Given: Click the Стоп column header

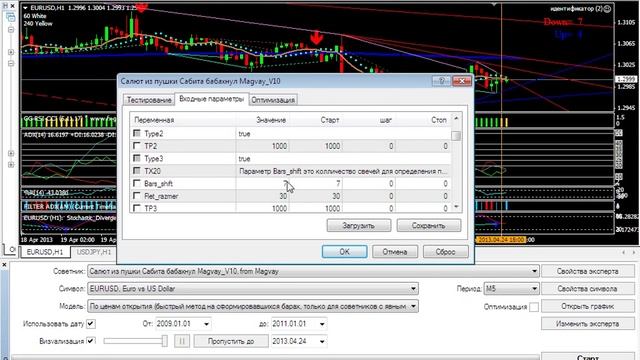Looking at the screenshot, I should [x=439, y=120].
